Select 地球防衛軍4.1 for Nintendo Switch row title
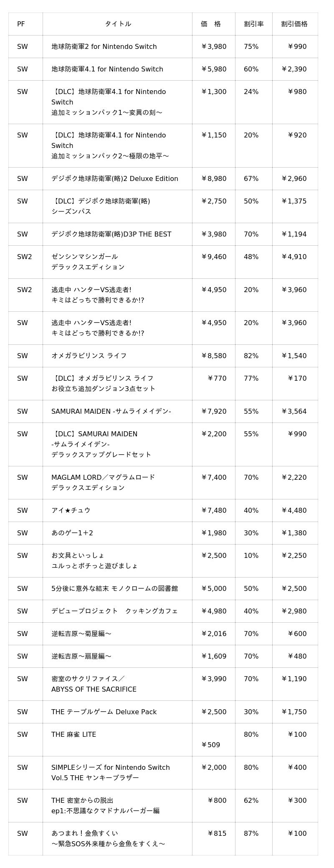334x868 pixels. (107, 69)
